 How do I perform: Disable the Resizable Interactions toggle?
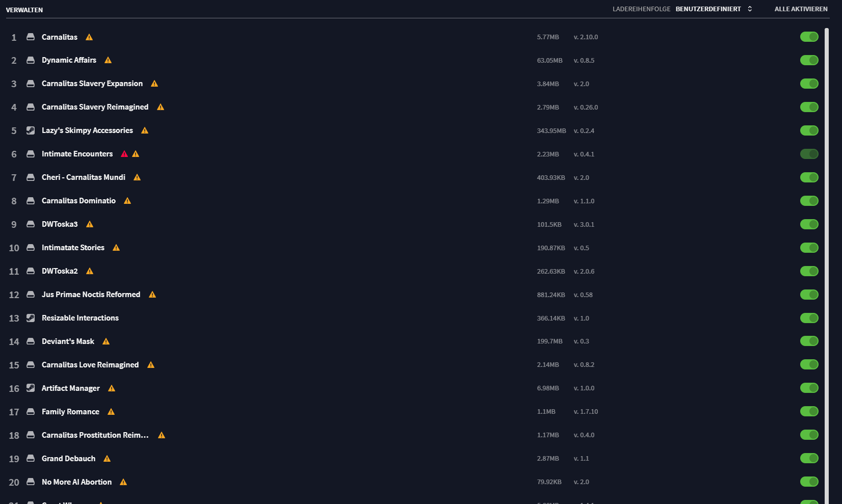(809, 318)
